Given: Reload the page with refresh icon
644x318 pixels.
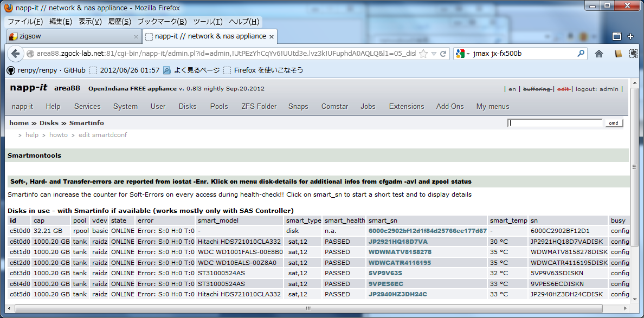Looking at the screenshot, I should coord(443,54).
